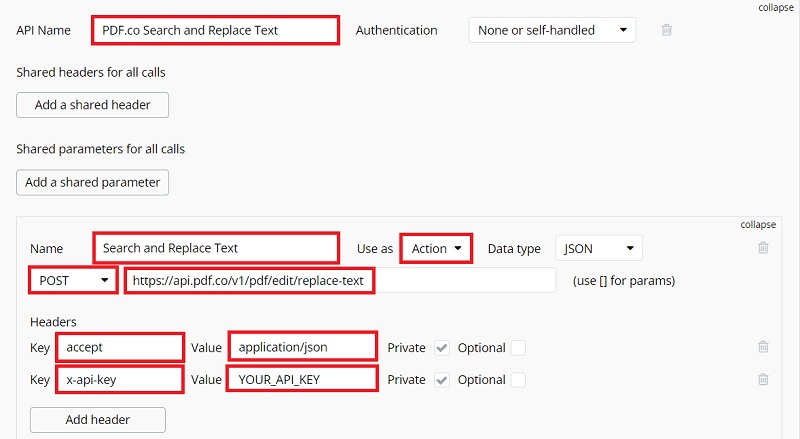Open the POST method dropdown
Viewport: 800px width, 439px height.
[73, 281]
